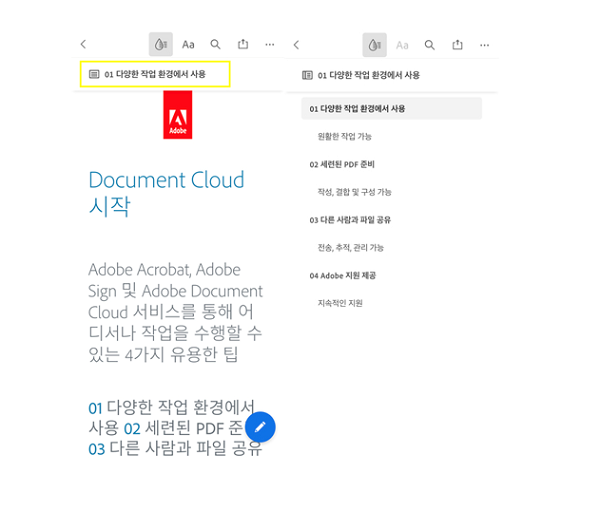The width and height of the screenshot is (600, 511).
Task: Jump to 03 다른 사람과 파일 공유
Action: click(x=350, y=220)
